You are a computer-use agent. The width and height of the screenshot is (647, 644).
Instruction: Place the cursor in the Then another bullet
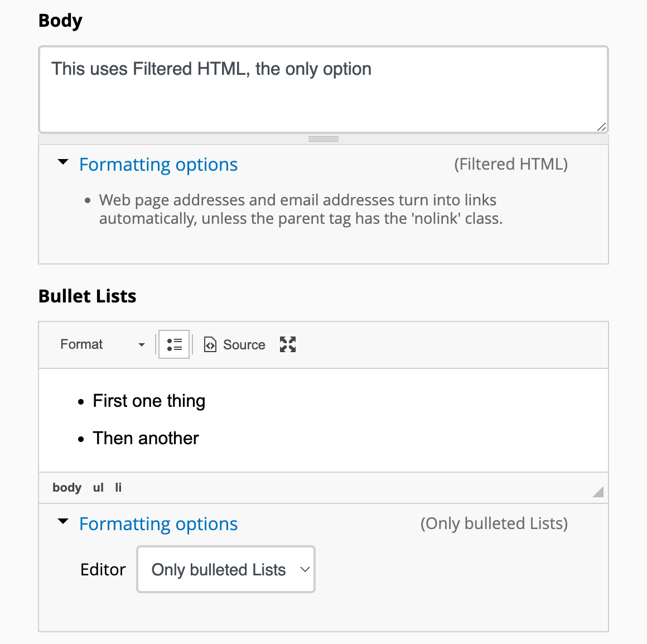click(x=146, y=438)
